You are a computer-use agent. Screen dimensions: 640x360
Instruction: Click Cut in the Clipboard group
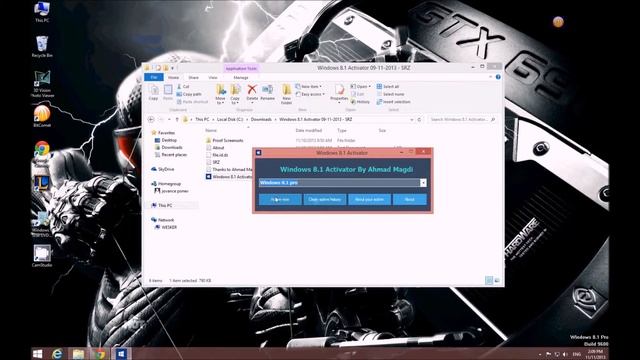pyautogui.click(x=183, y=87)
